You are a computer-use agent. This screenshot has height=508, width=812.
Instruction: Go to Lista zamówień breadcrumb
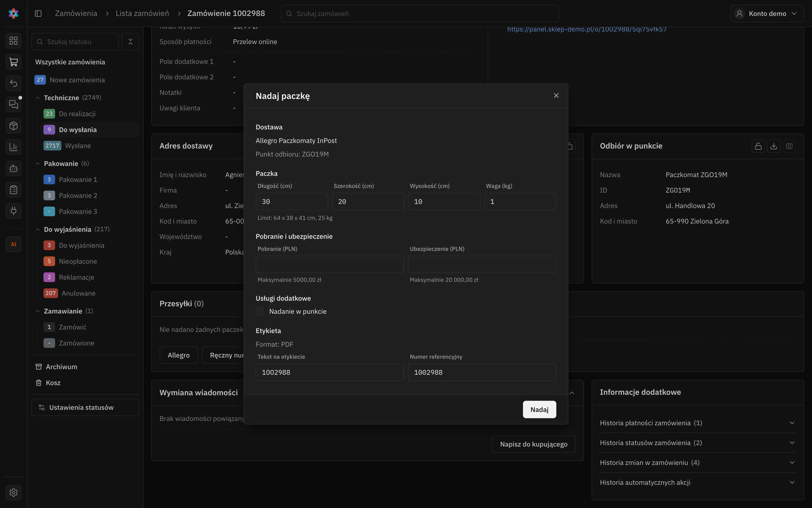point(142,14)
